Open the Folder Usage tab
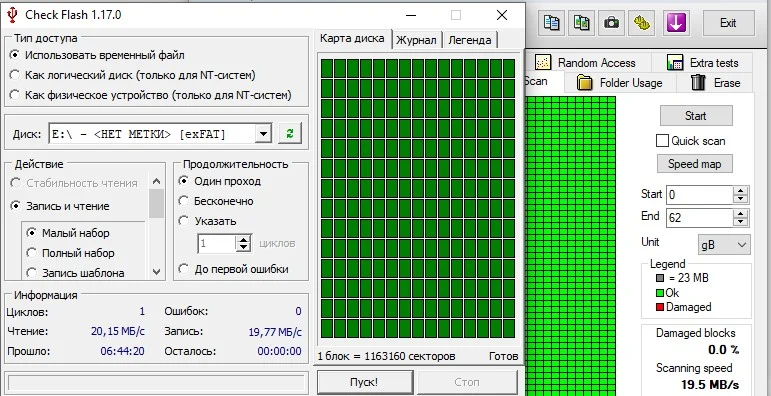The width and height of the screenshot is (771, 396). pos(620,83)
